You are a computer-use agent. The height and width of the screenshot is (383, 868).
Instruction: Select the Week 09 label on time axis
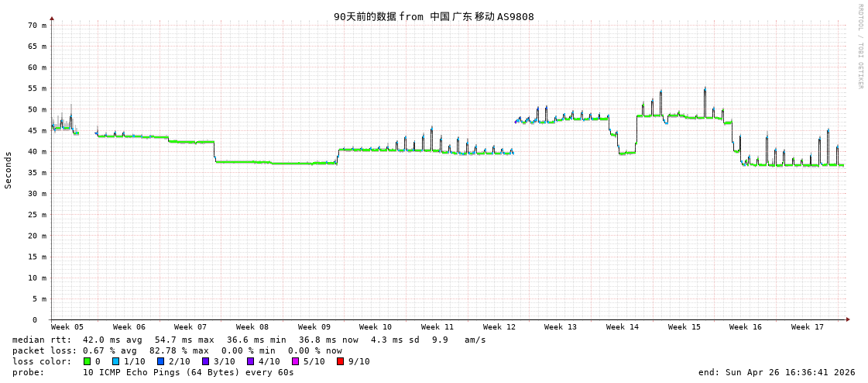(314, 327)
